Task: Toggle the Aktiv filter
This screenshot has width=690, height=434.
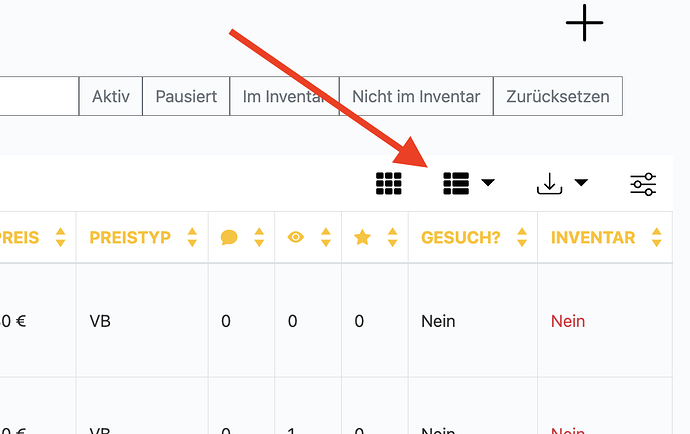Action: [111, 97]
